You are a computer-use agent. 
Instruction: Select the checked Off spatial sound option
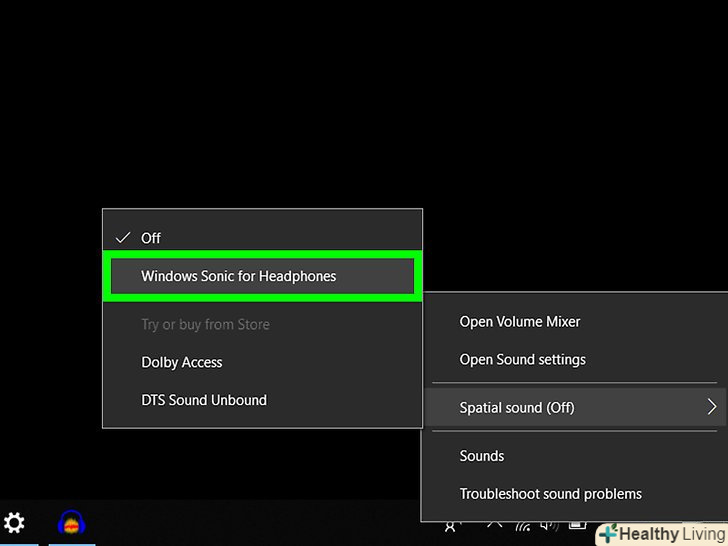coord(262,238)
